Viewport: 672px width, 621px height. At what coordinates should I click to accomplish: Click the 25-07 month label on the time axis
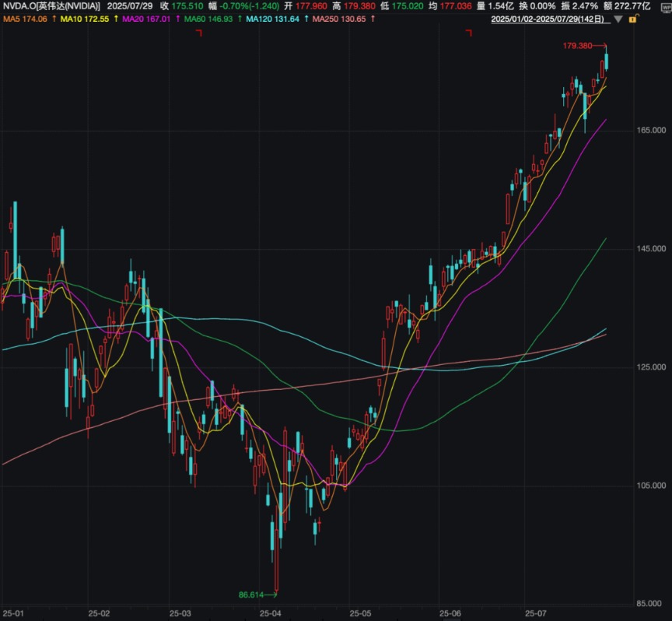click(536, 614)
